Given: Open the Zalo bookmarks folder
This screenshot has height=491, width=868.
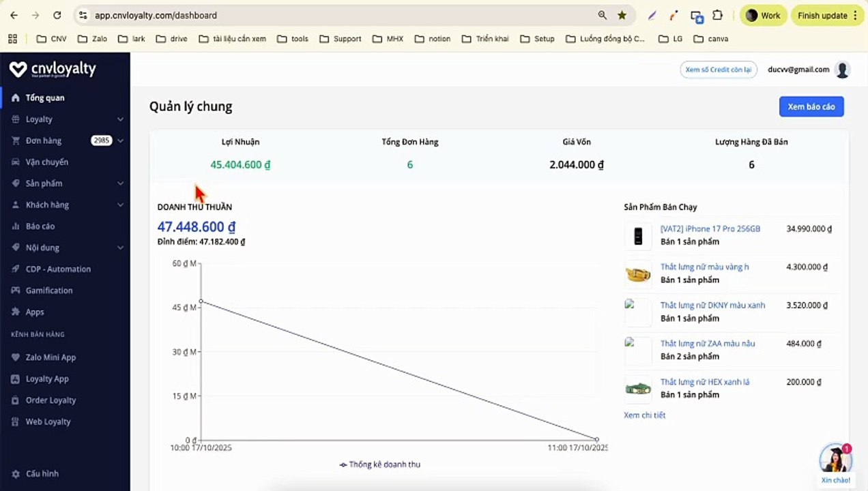Looking at the screenshot, I should (x=92, y=39).
